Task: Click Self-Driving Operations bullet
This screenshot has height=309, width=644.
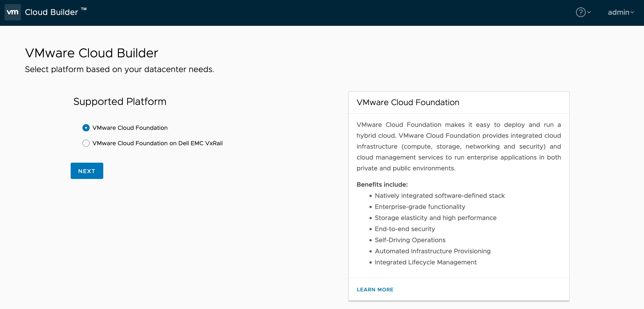Action: pos(410,240)
